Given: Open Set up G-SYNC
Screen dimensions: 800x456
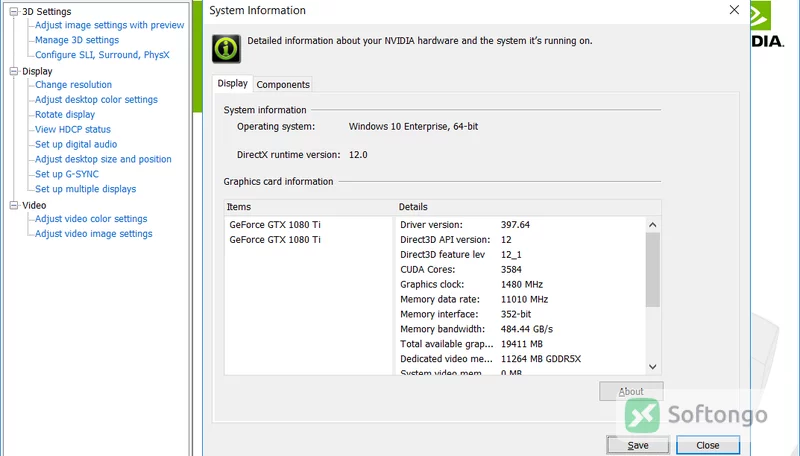Looking at the screenshot, I should pyautogui.click(x=66, y=174).
